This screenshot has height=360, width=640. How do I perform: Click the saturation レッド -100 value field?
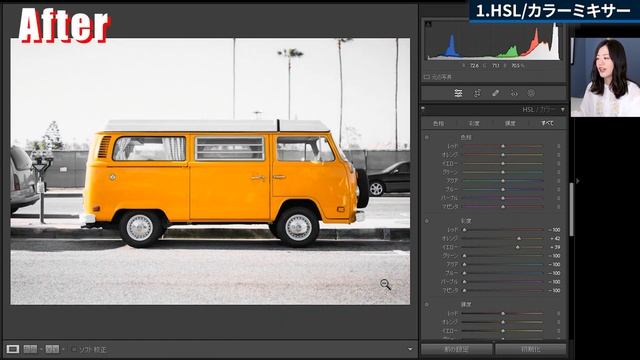[554, 230]
